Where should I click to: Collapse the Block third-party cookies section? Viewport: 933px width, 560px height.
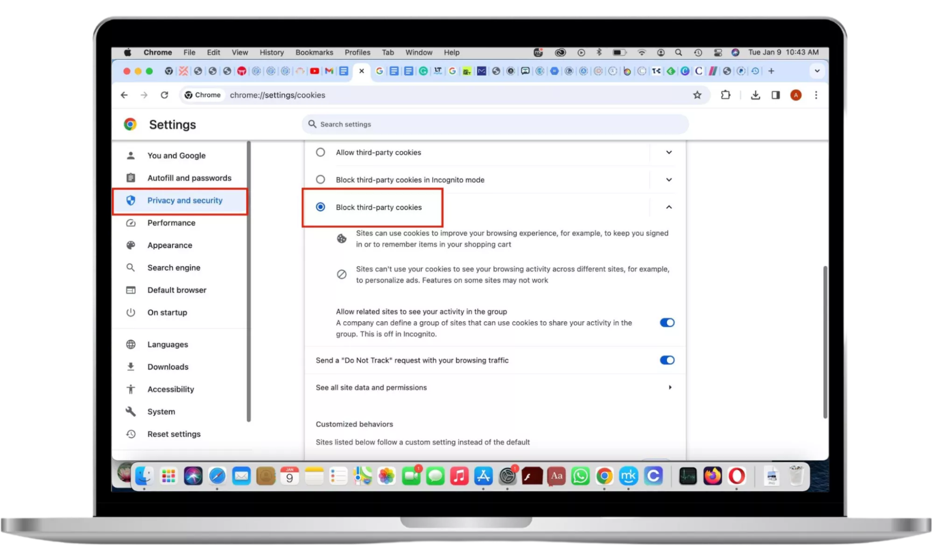[x=668, y=207]
